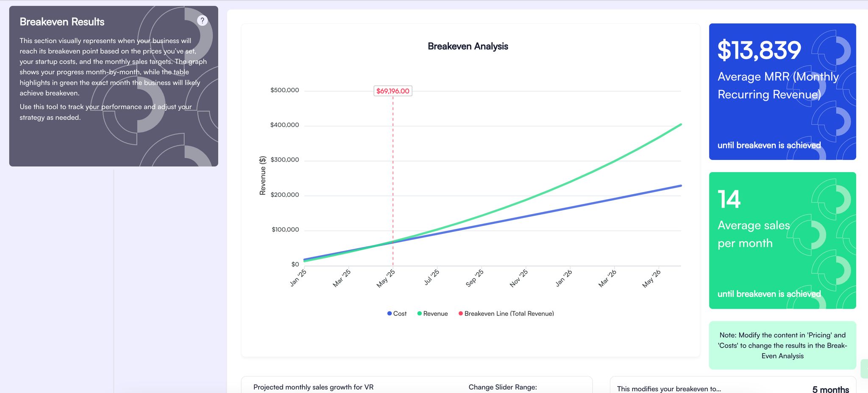The image size is (868, 393).
Task: Click the Breakeven Results panel heading
Action: click(62, 22)
